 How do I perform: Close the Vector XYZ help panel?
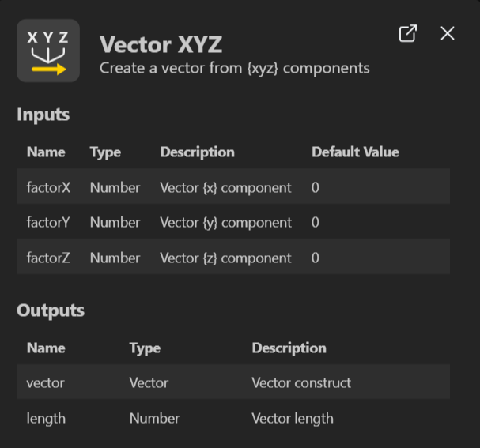tap(448, 33)
